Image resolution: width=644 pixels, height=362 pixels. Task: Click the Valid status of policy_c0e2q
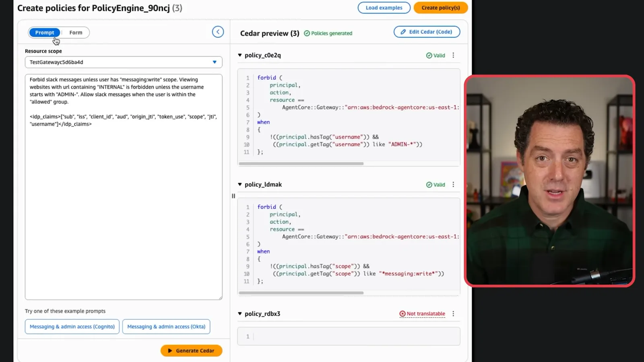[436, 56]
